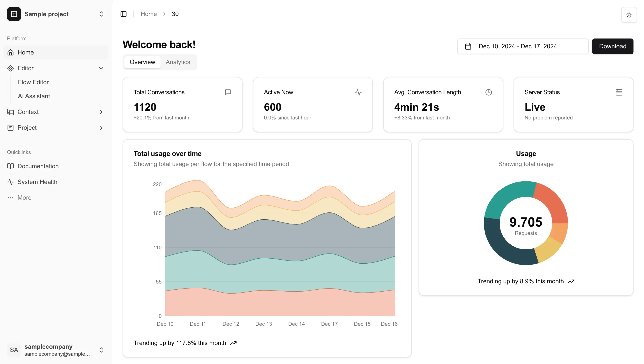Click the Server Status server icon
Image resolution: width=644 pixels, height=364 pixels.
[x=619, y=92]
